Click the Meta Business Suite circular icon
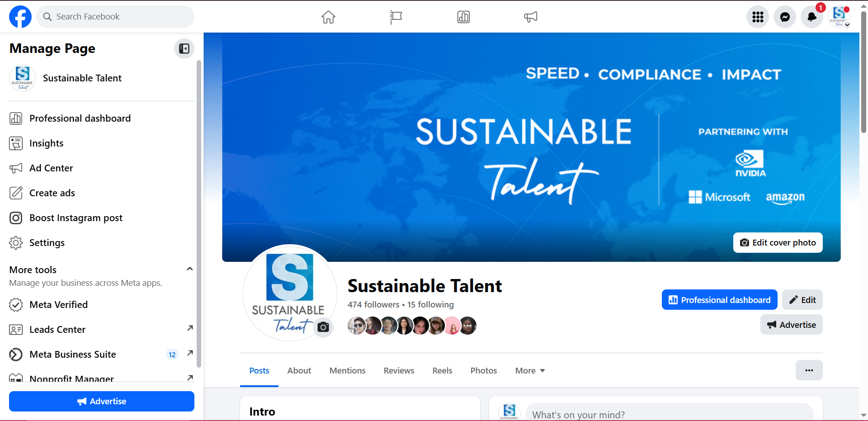868x421 pixels. pos(16,355)
